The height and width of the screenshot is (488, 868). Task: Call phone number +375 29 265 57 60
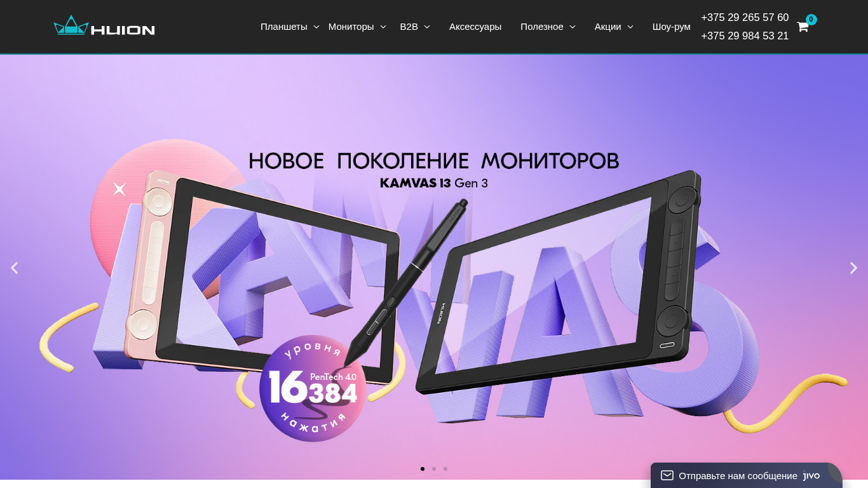click(745, 18)
